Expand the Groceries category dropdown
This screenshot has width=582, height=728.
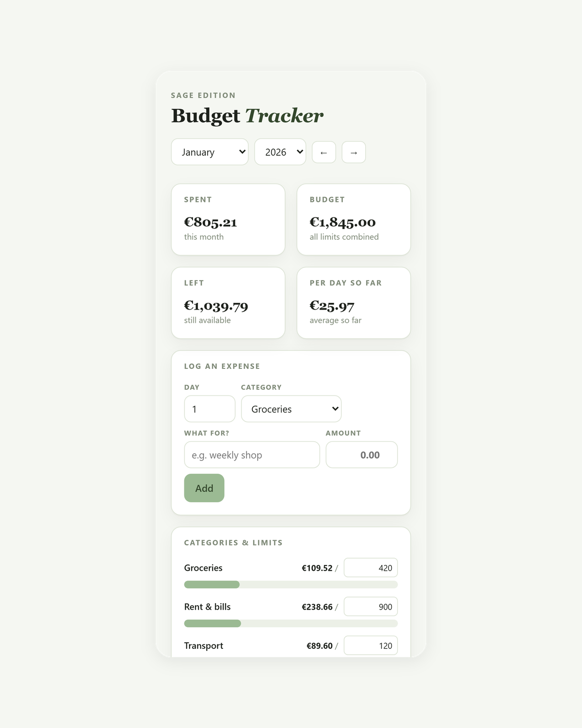tap(291, 409)
